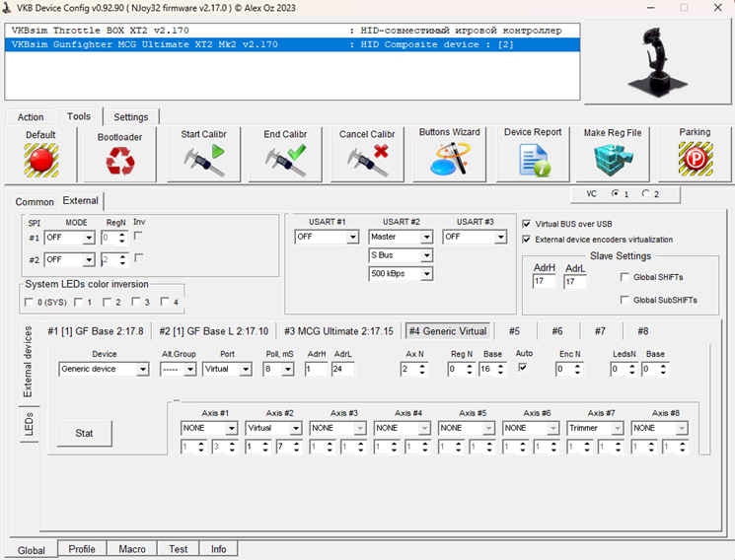Open USART #2 Master dropdown
735x560 pixels.
[x=426, y=238]
